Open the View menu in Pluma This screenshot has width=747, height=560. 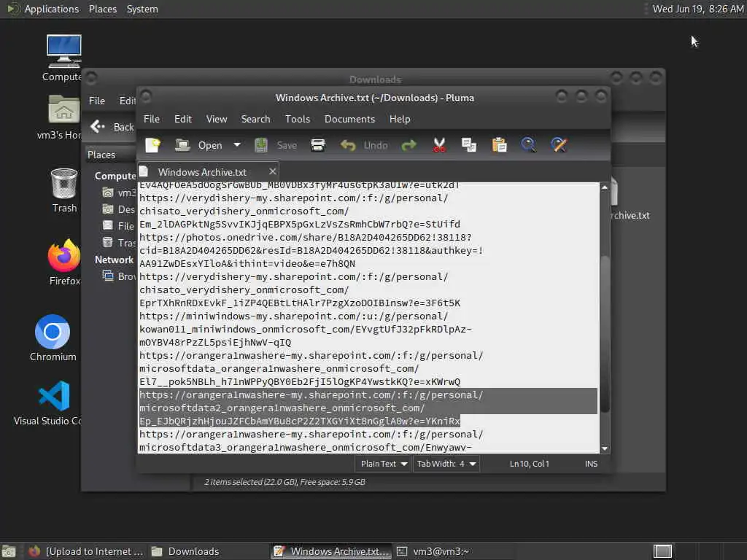216,119
